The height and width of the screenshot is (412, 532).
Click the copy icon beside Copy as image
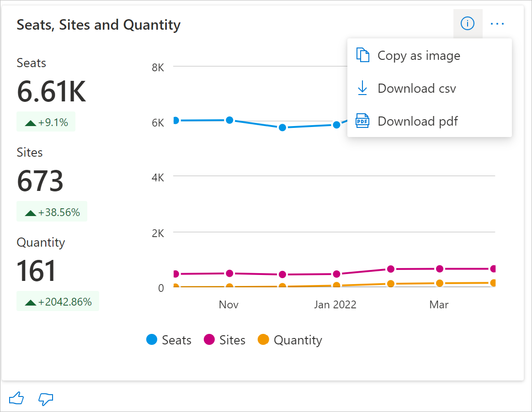click(x=362, y=55)
